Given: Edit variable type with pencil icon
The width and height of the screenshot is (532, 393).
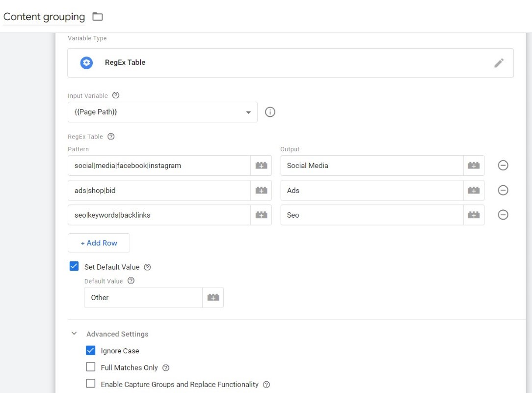Looking at the screenshot, I should point(499,63).
